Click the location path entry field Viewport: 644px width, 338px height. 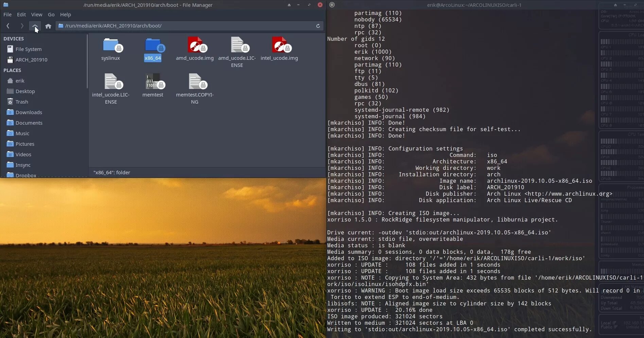click(189, 26)
